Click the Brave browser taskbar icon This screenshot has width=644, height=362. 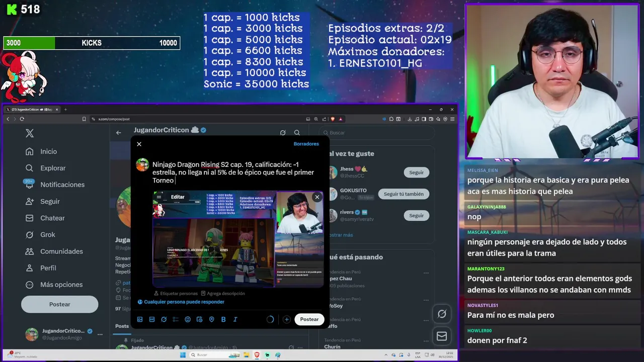[257, 355]
